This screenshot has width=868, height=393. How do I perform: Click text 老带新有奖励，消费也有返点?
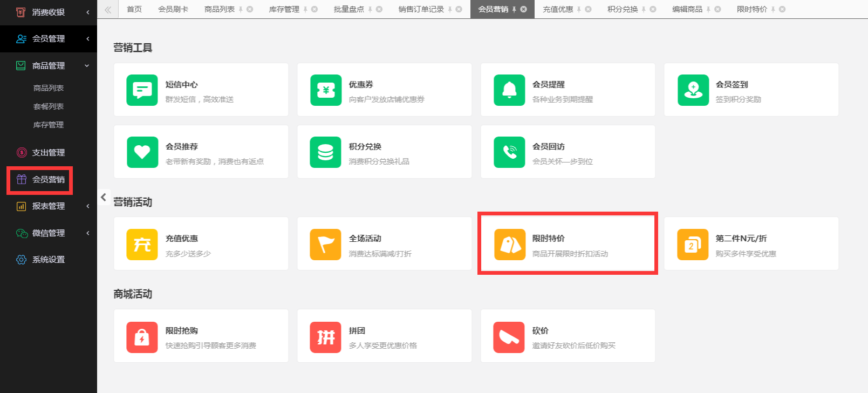(x=215, y=161)
